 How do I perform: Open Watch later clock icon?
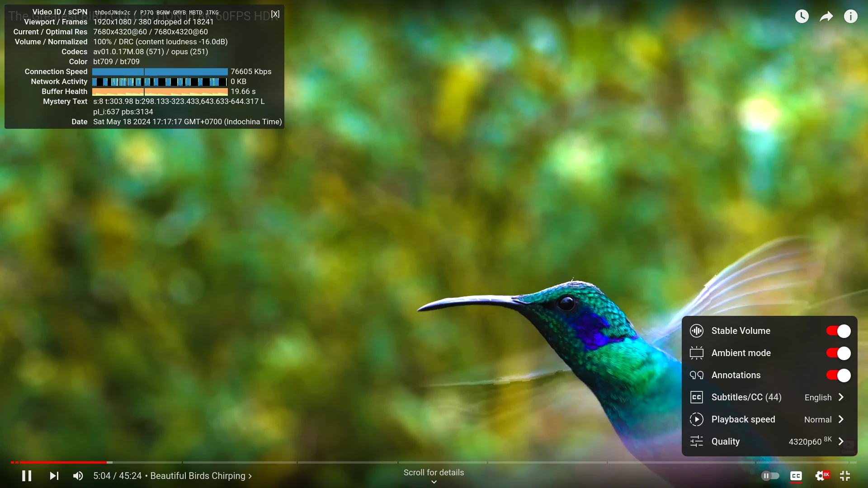click(x=802, y=16)
